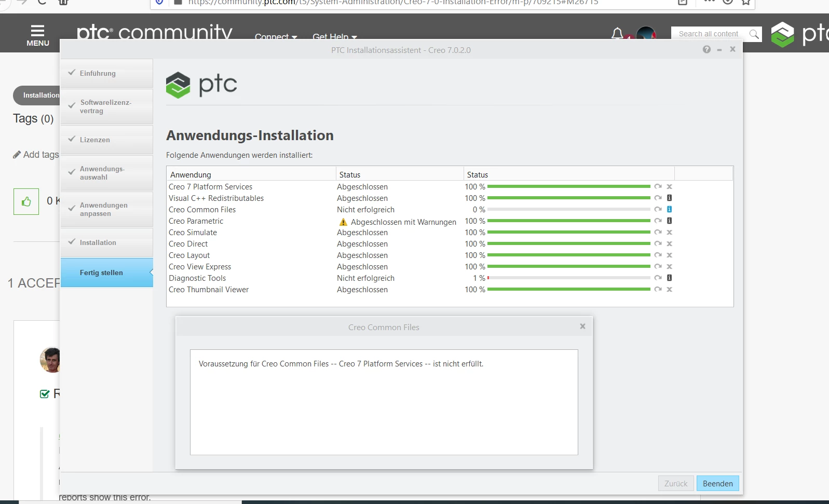Retry Diagnostic Tools installation
The image size is (829, 504).
[x=658, y=278]
